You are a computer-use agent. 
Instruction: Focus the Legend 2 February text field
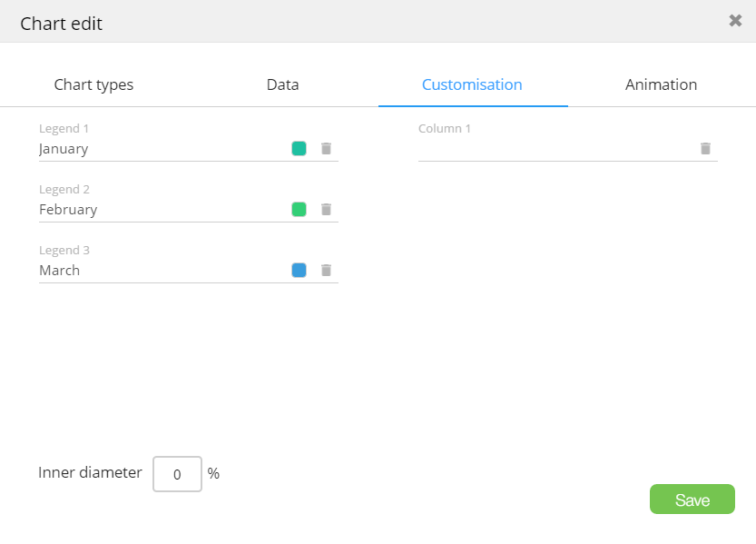click(x=159, y=210)
